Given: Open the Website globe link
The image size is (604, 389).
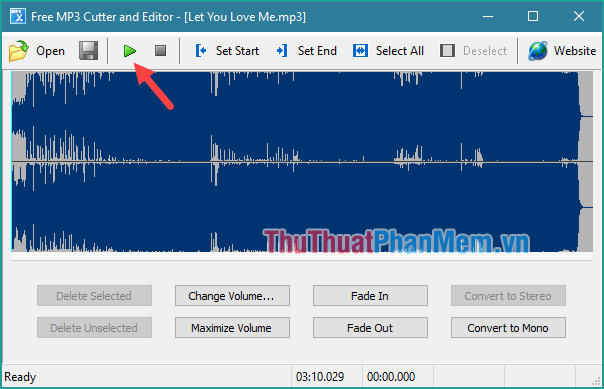Looking at the screenshot, I should pyautogui.click(x=562, y=51).
